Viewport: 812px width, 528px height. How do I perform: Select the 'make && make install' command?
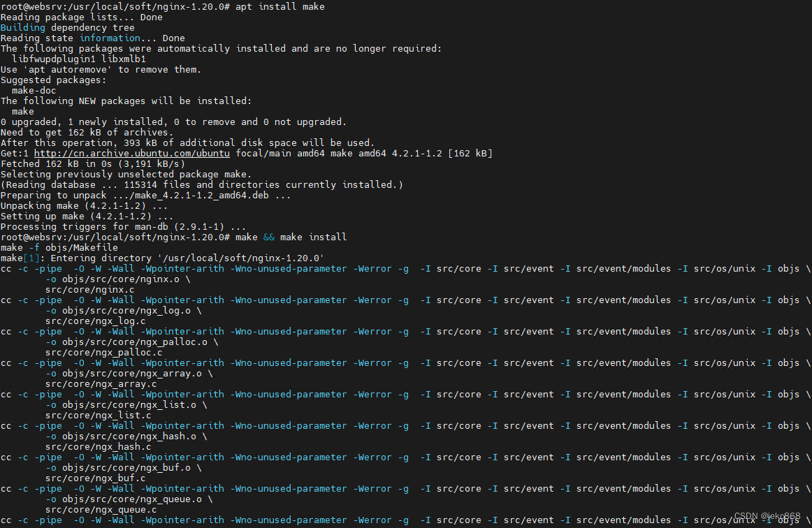coord(291,237)
